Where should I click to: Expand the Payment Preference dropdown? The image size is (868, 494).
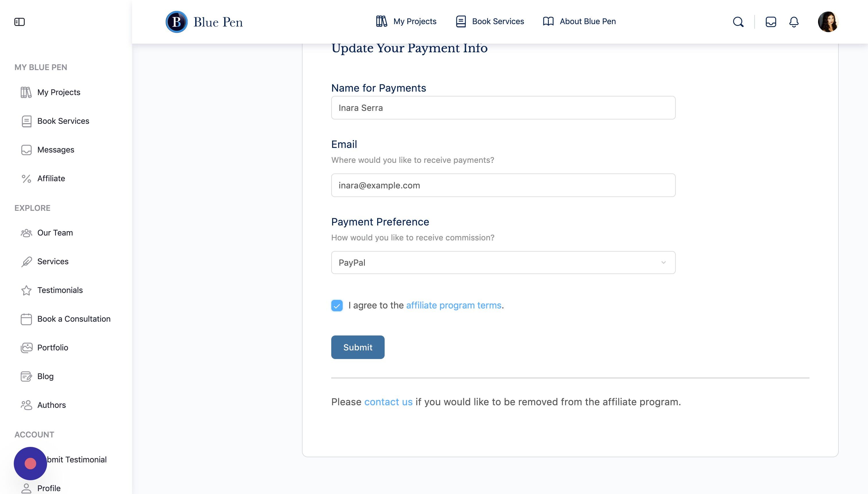pyautogui.click(x=503, y=263)
